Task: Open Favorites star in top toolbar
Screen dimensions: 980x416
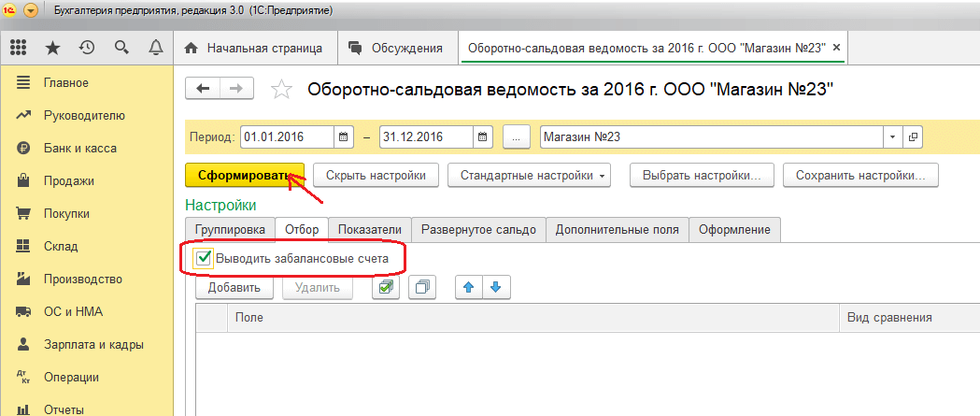Action: coord(53,48)
